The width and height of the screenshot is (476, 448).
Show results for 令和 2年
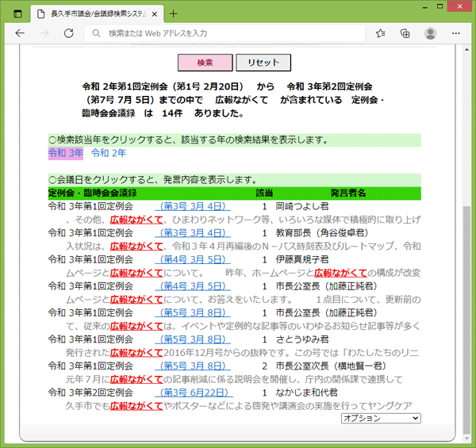pos(109,153)
